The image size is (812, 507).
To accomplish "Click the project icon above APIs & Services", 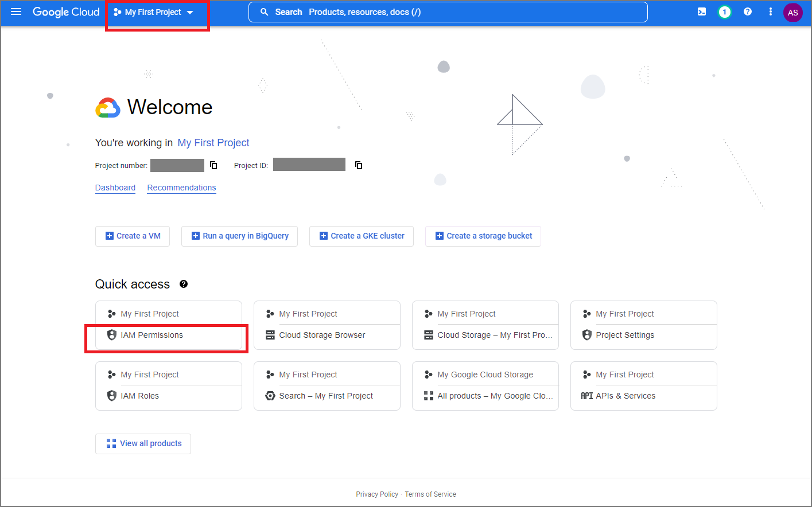I will (587, 375).
